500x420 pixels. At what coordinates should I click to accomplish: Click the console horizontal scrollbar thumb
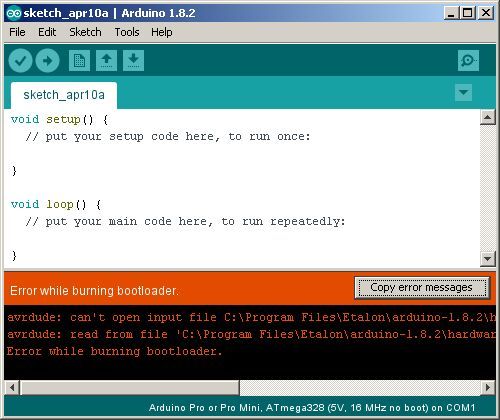pyautogui.click(x=130, y=387)
